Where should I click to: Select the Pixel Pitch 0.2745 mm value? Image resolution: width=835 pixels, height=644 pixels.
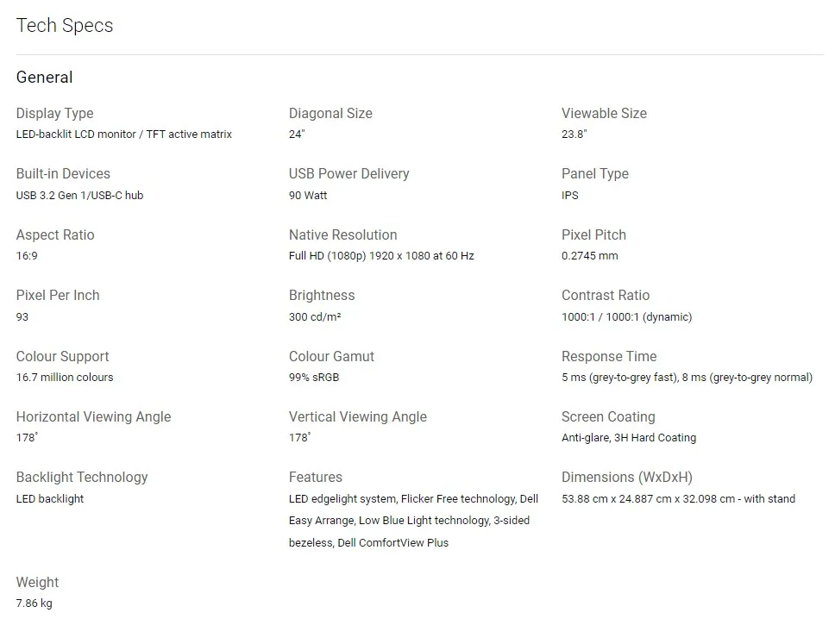coord(589,256)
